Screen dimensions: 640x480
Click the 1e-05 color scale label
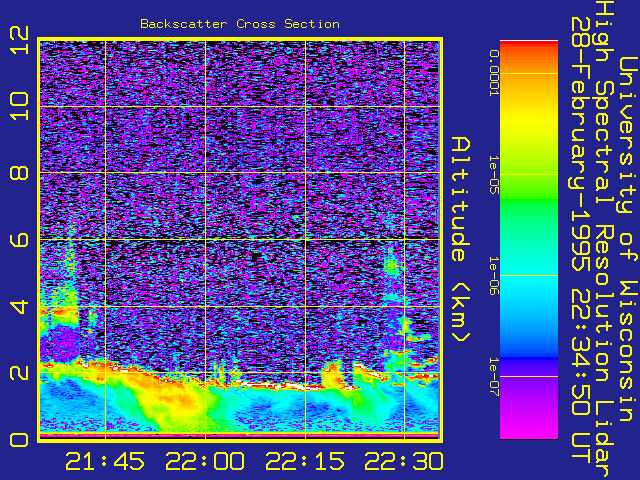point(494,175)
